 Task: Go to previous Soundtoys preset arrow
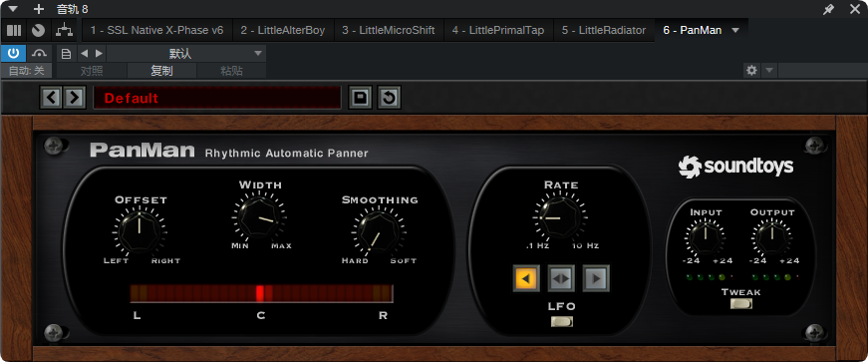52,98
